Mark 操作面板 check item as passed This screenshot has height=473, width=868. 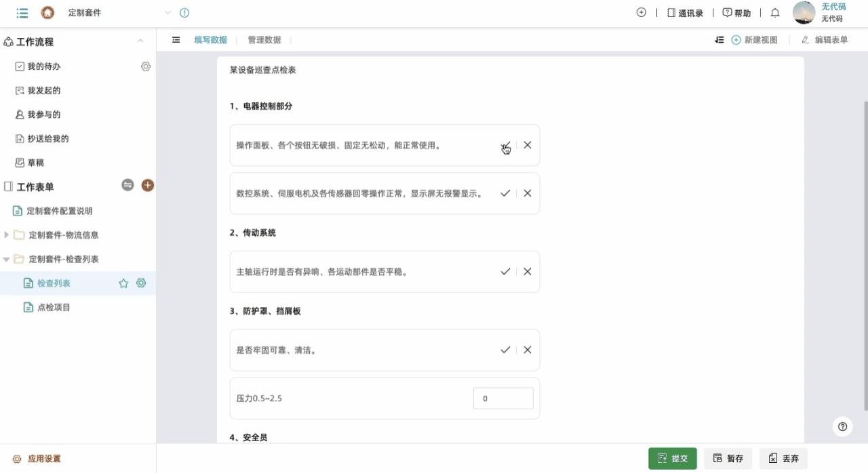[x=505, y=144]
